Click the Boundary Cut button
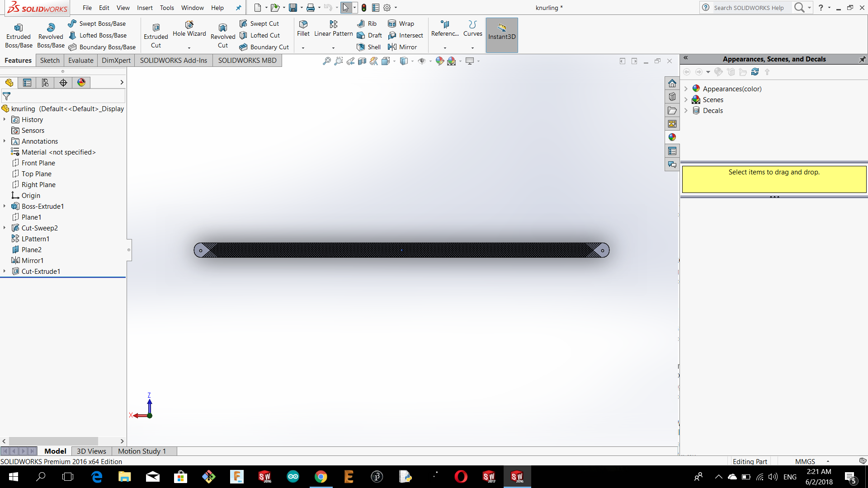 click(264, 47)
